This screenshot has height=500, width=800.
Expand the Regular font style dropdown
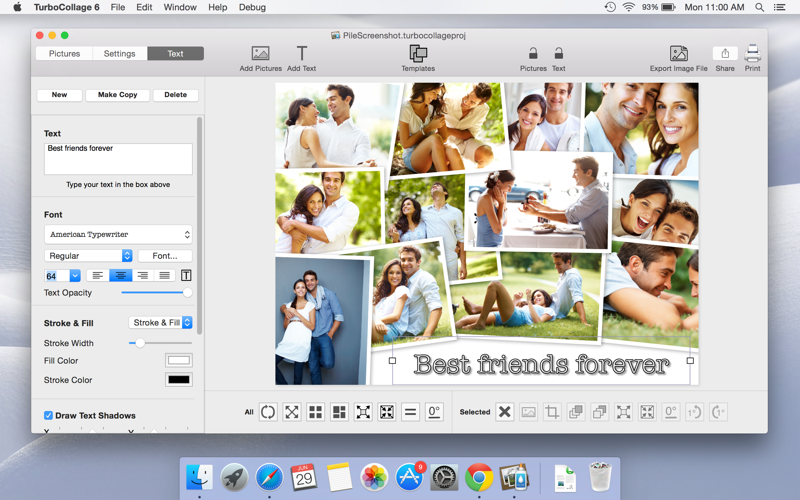(89, 256)
